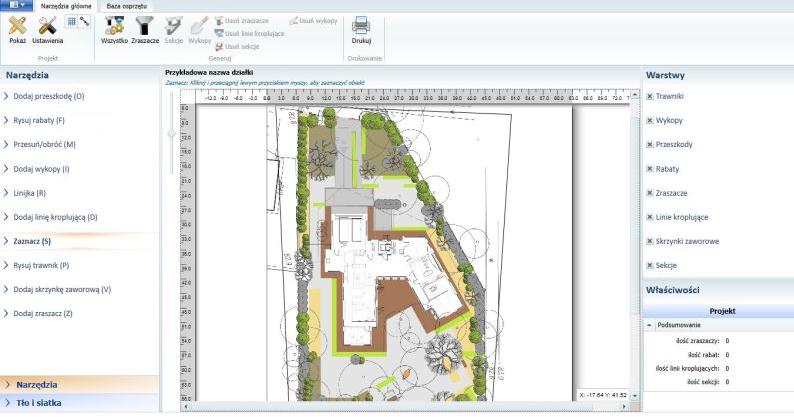Toggle Trawniki layer checkbox
The width and height of the screenshot is (794, 417).
point(650,96)
